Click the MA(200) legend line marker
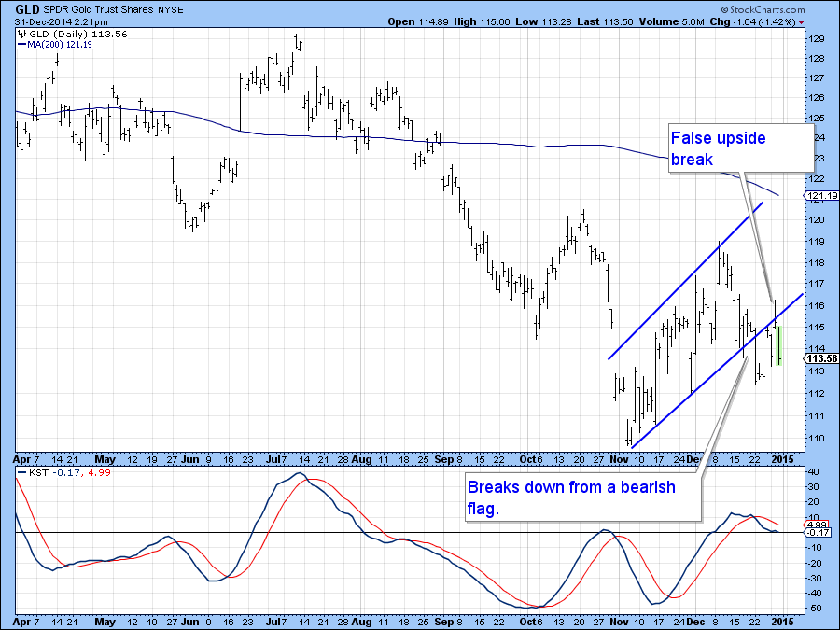The height and width of the screenshot is (630, 840). [22, 45]
